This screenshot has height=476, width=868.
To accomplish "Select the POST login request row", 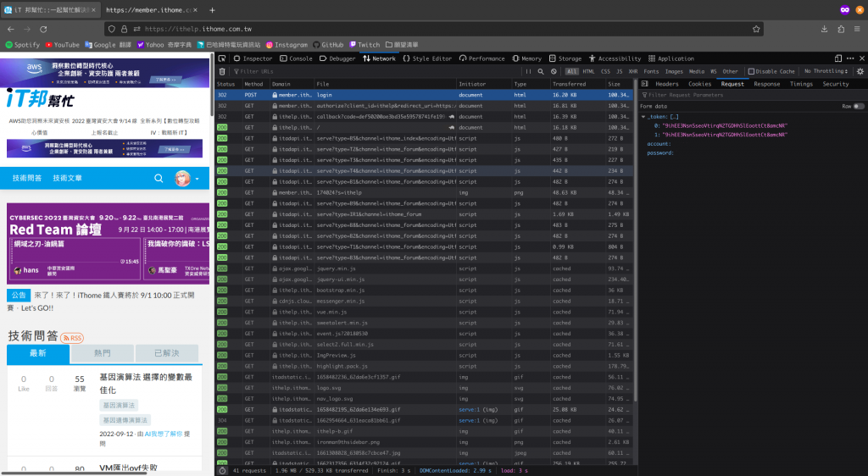I will 424,95.
